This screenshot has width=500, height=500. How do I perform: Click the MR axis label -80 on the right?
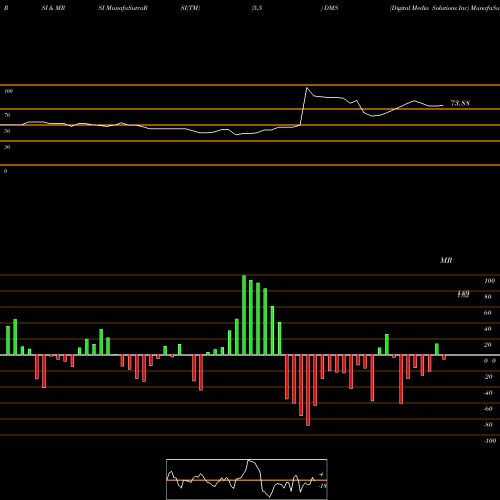click(488, 425)
